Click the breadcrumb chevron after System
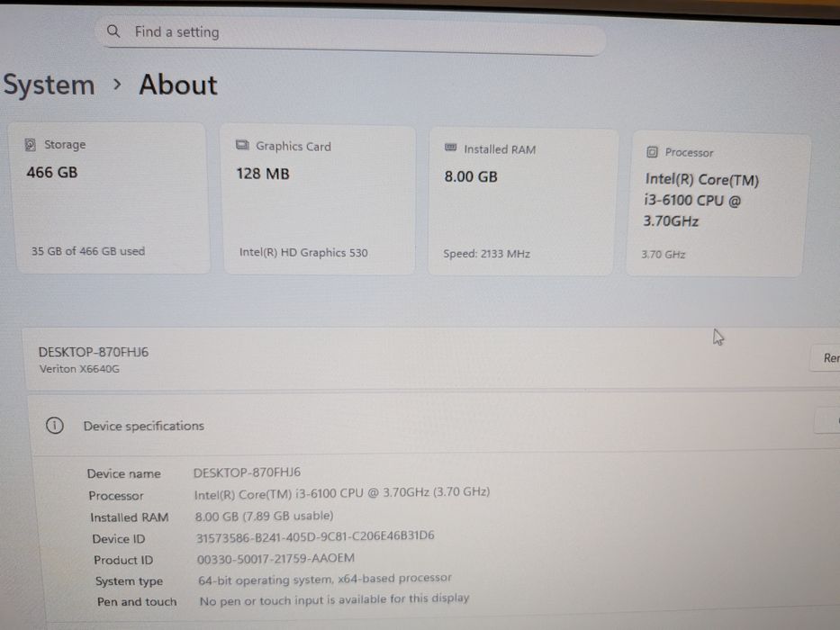 tap(117, 84)
